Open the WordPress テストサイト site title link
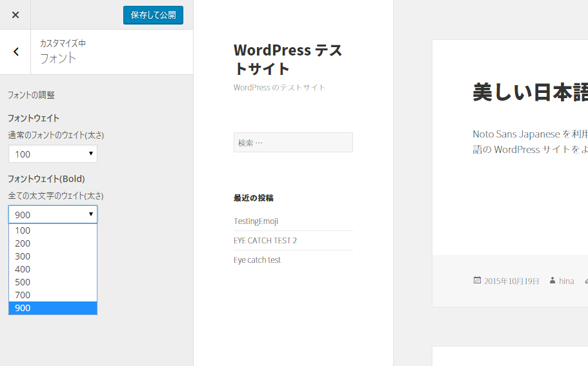The height and width of the screenshot is (366, 588). click(x=288, y=59)
